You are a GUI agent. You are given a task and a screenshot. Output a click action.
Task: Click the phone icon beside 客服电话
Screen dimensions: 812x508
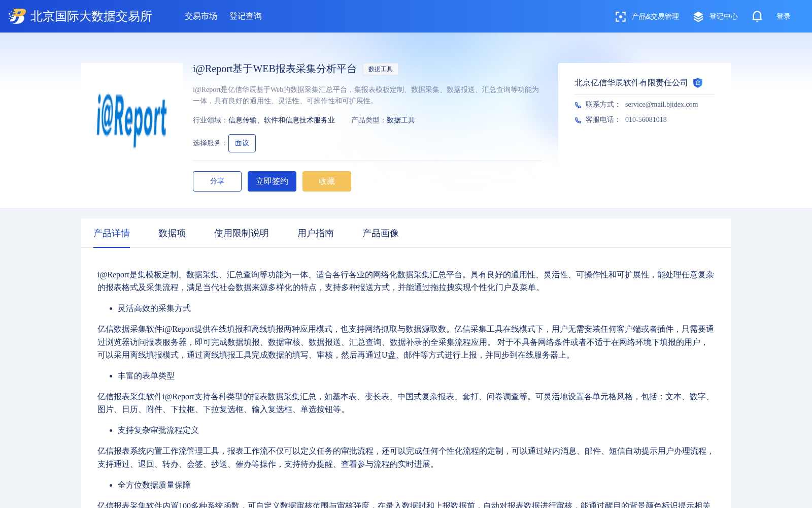[578, 120]
